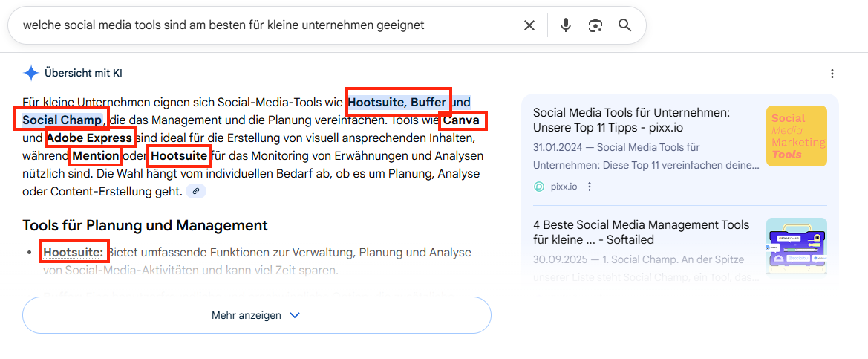
Task: Click the date 31.01.2024 snippet text
Action: coord(645,156)
